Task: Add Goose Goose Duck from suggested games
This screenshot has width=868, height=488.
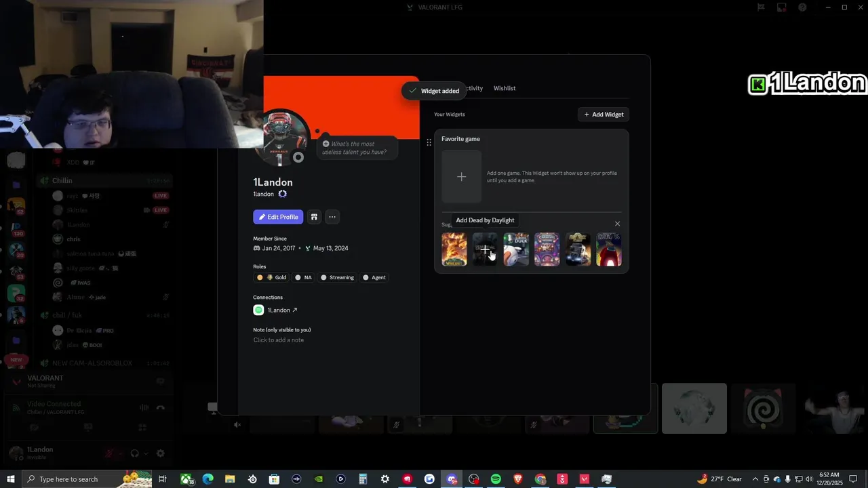Action: point(516,249)
